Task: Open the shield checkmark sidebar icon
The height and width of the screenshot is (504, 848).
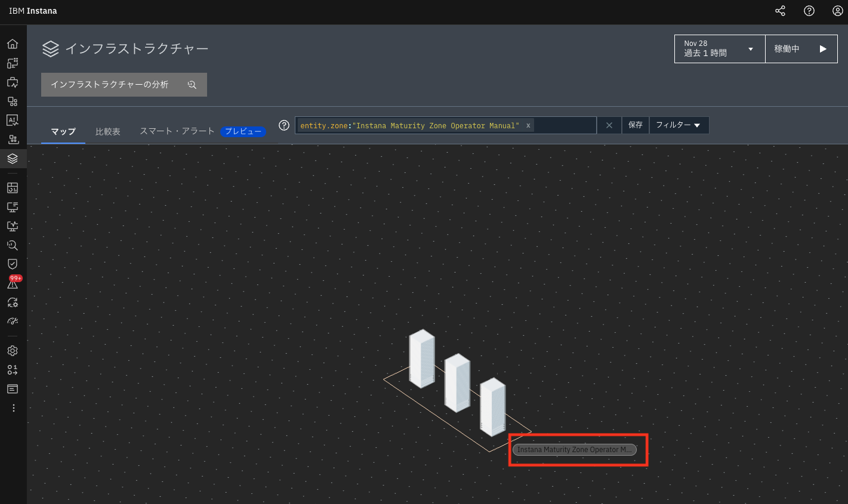Action: pyautogui.click(x=13, y=264)
